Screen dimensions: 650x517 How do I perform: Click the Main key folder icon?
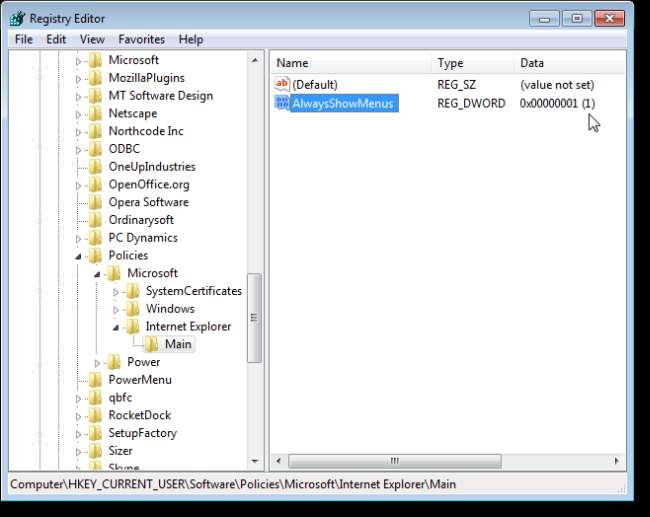[x=152, y=344]
